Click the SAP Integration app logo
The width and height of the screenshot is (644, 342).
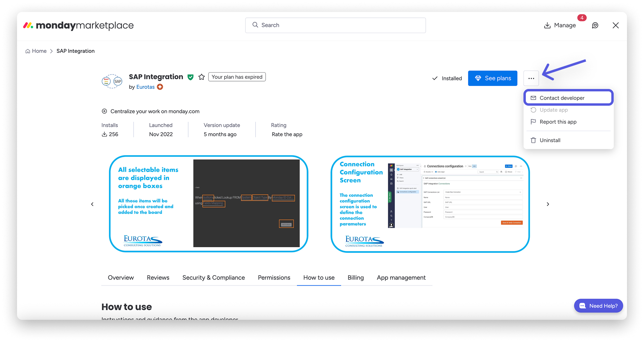[112, 81]
